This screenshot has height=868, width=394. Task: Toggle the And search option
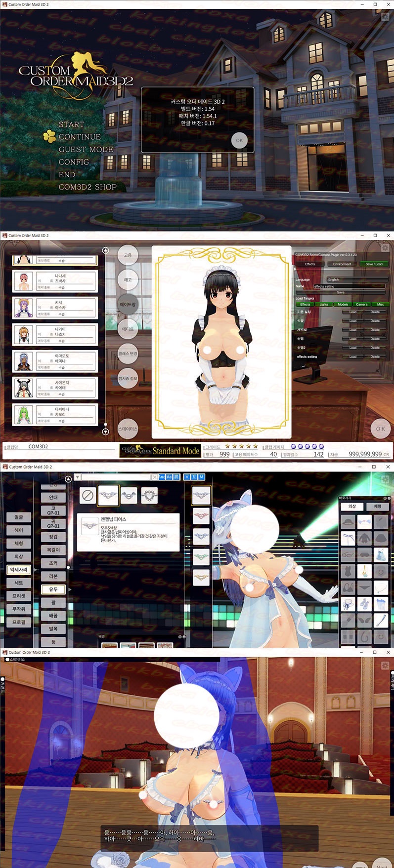(x=162, y=477)
